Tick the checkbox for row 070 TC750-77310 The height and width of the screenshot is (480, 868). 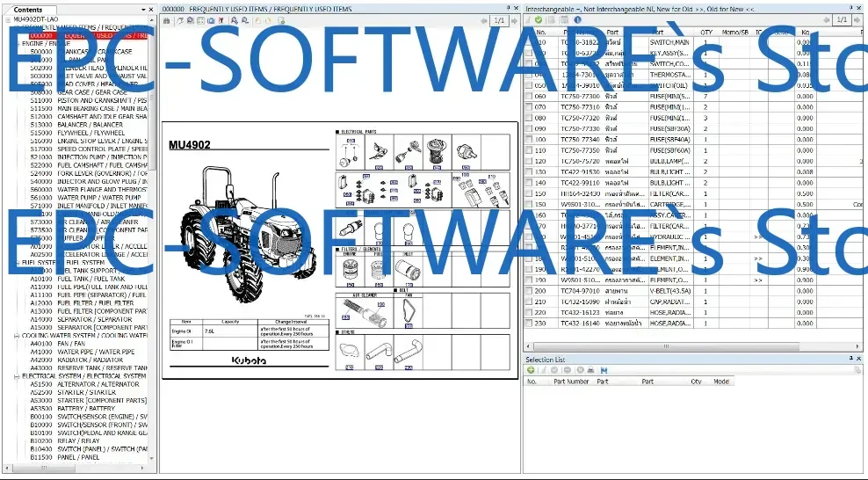tap(529, 107)
